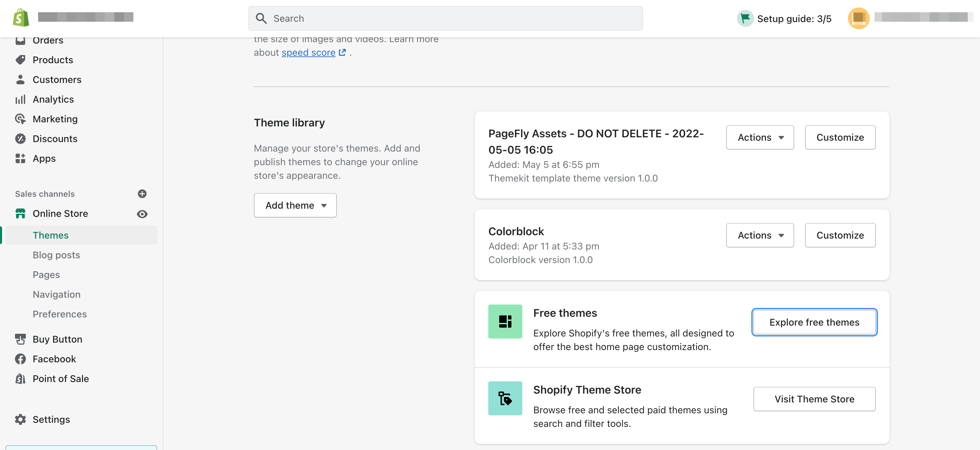Click the Explore free themes button
980x450 pixels.
814,322
